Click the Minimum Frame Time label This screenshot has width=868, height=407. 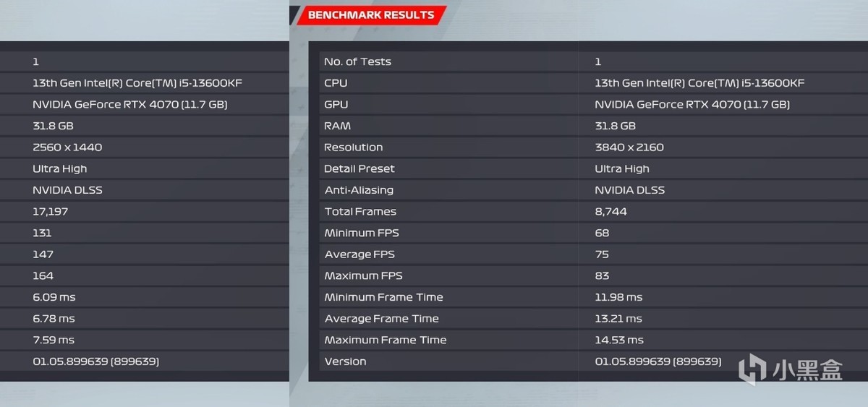[x=383, y=297]
